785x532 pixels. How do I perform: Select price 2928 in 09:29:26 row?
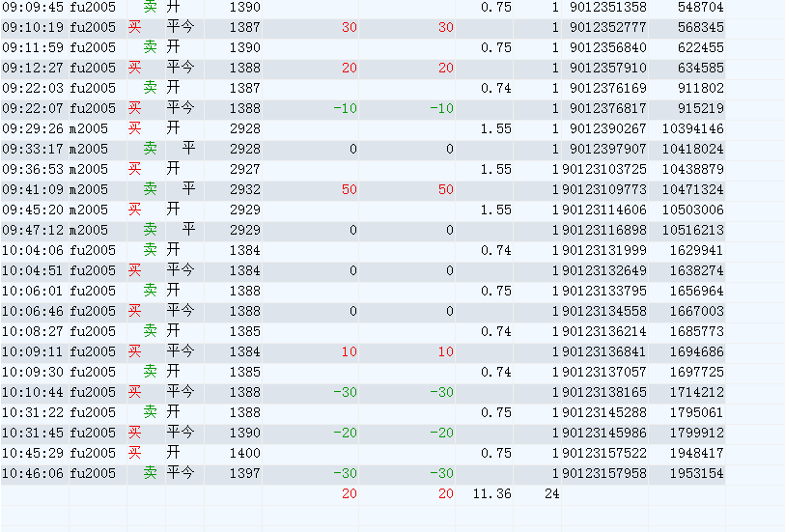point(245,128)
